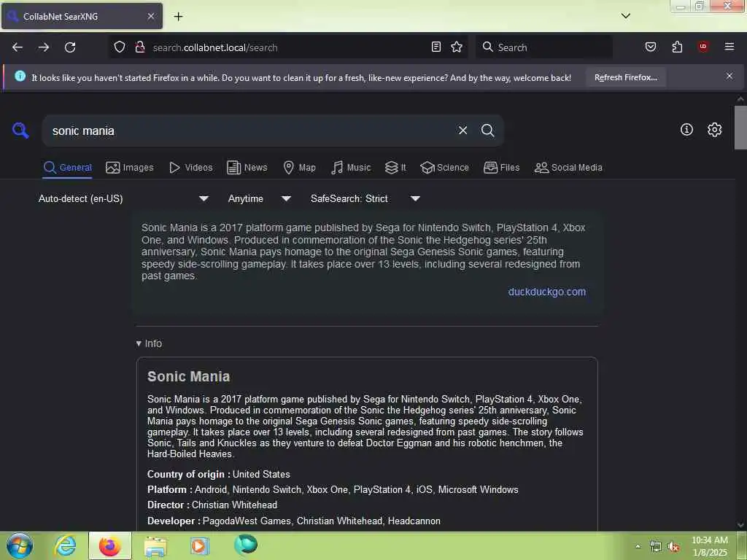Click the Firefox Search box
The height and width of the screenshot is (560, 747).
click(544, 47)
